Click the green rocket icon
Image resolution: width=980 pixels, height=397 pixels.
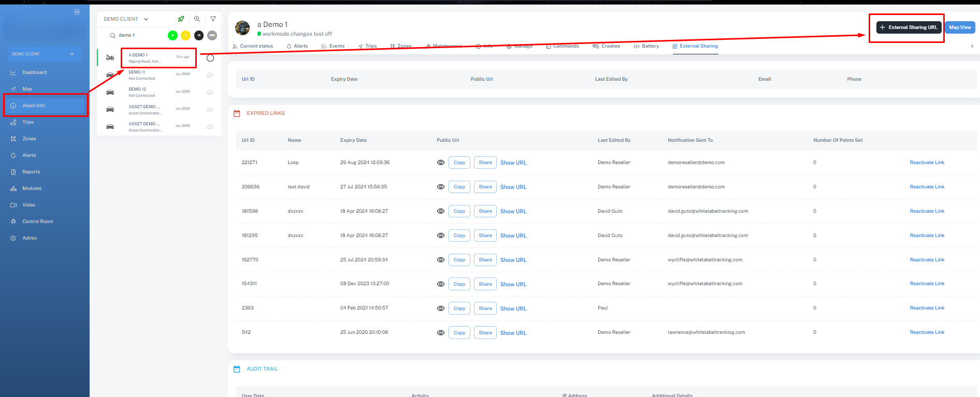coord(181,19)
